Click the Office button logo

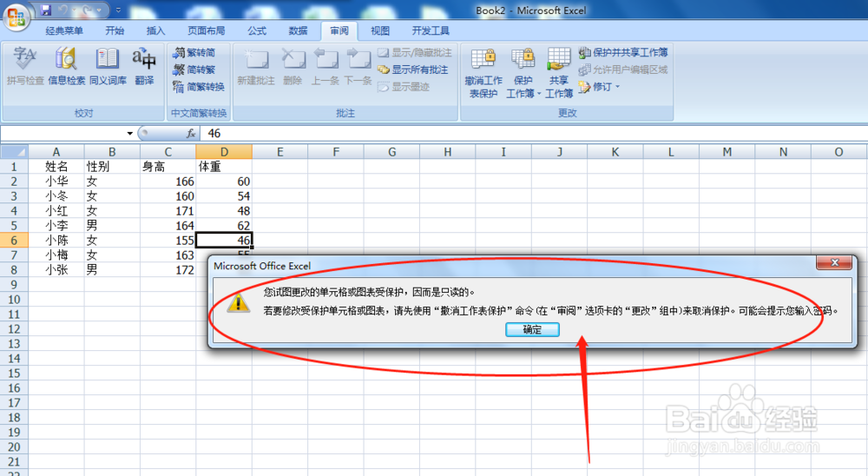pos(16,17)
